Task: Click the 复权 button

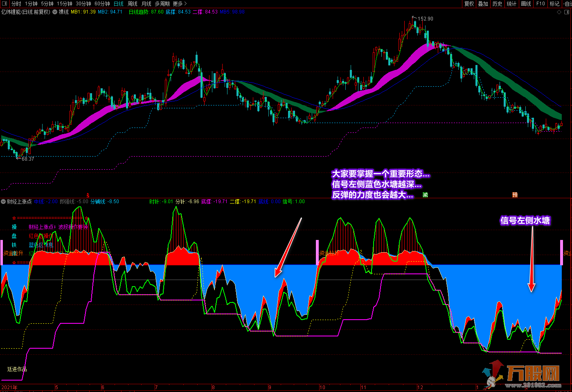Action: click(x=469, y=4)
